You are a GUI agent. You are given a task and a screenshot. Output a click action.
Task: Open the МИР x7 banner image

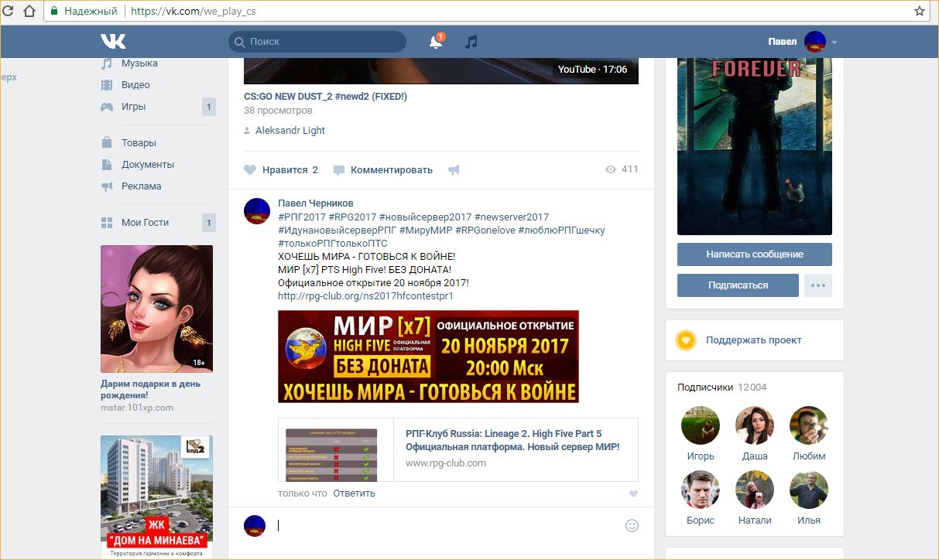[x=428, y=357]
